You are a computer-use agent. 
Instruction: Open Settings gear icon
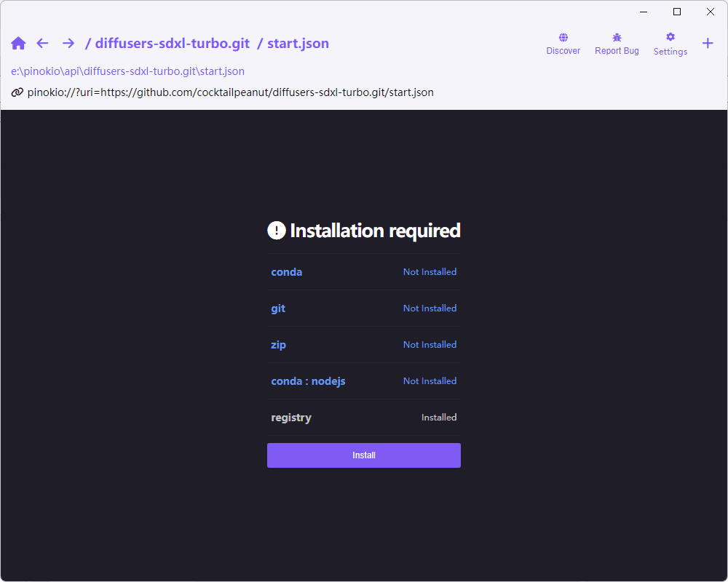click(x=670, y=37)
